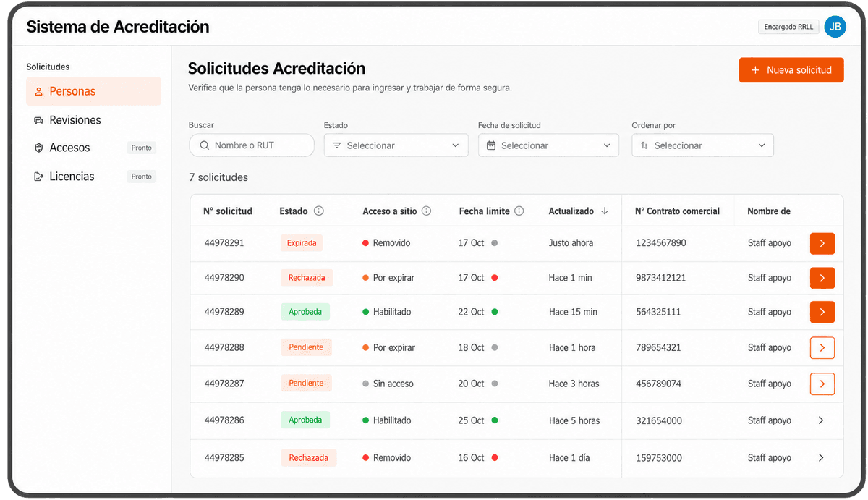
Task: Click the person icon beside Personas
Action: 39,92
